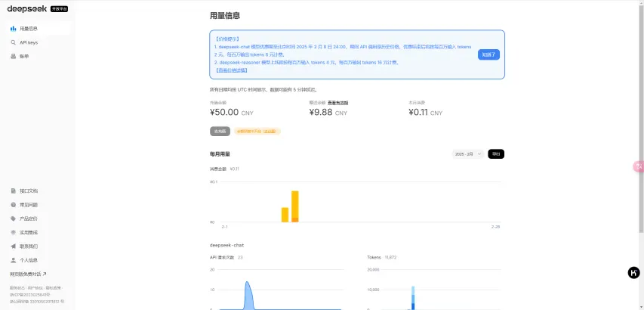644x310 pixels.
Task: Click the tallest yellow bar in 消费金额 chart
Action: point(295,206)
